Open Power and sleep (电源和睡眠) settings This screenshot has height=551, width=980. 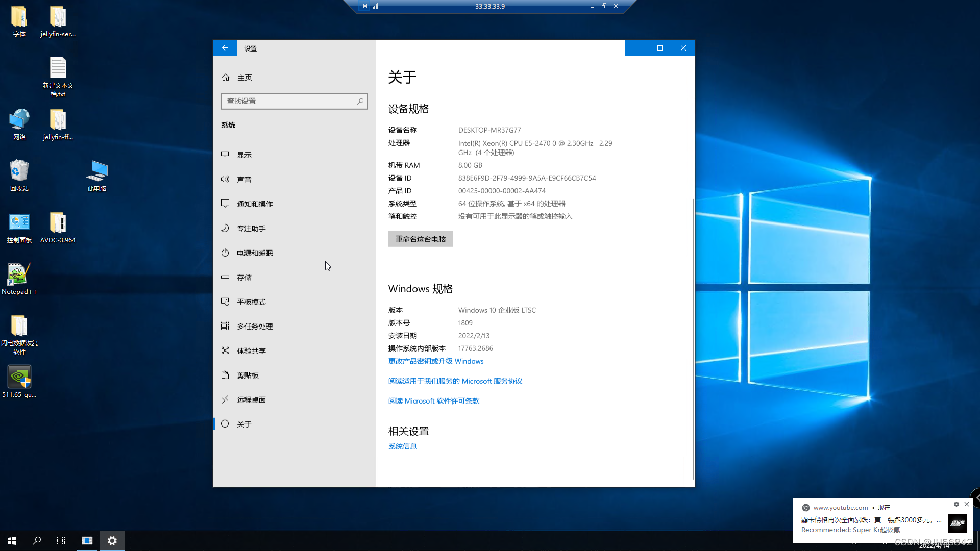coord(254,253)
